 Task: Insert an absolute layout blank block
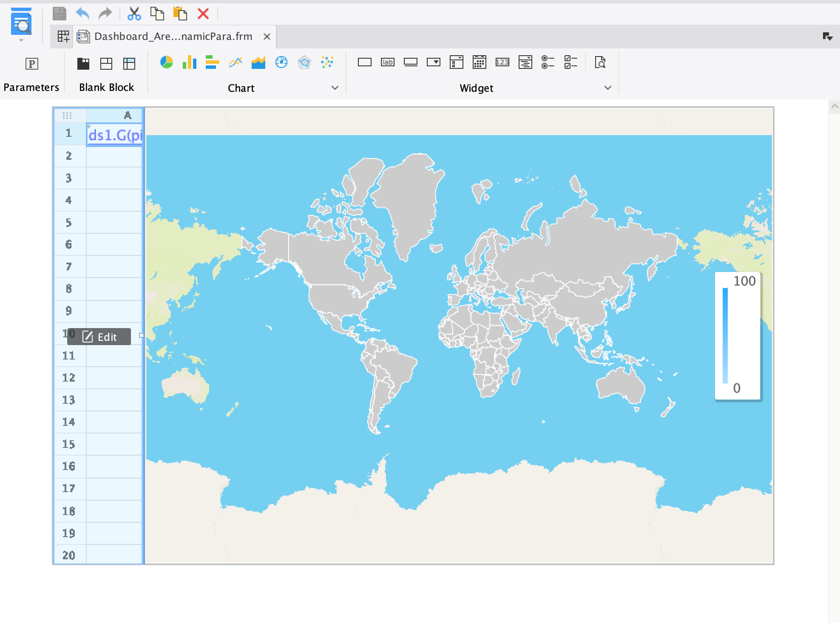(x=106, y=64)
